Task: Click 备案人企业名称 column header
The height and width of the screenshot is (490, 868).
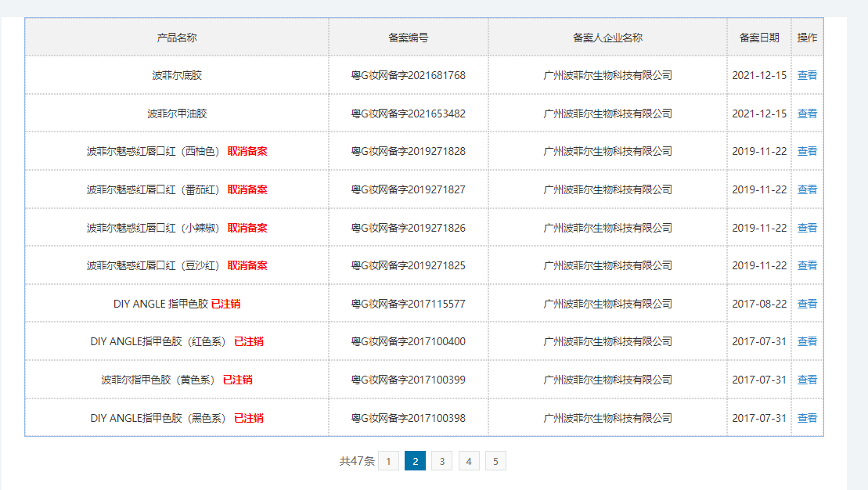Action: click(x=607, y=38)
